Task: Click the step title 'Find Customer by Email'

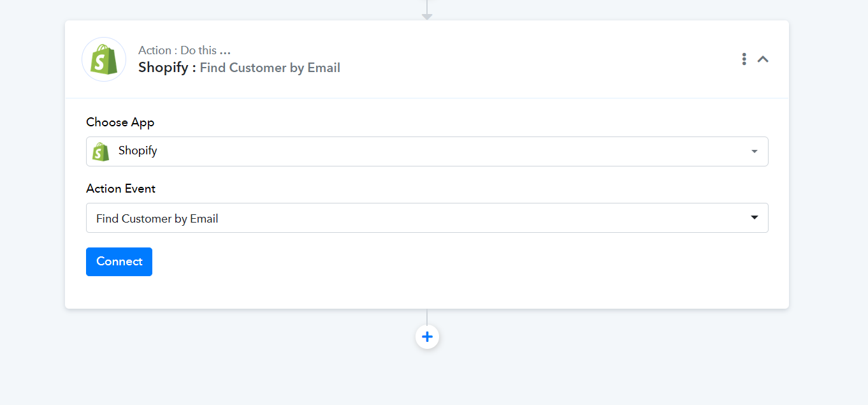Action: click(x=270, y=68)
